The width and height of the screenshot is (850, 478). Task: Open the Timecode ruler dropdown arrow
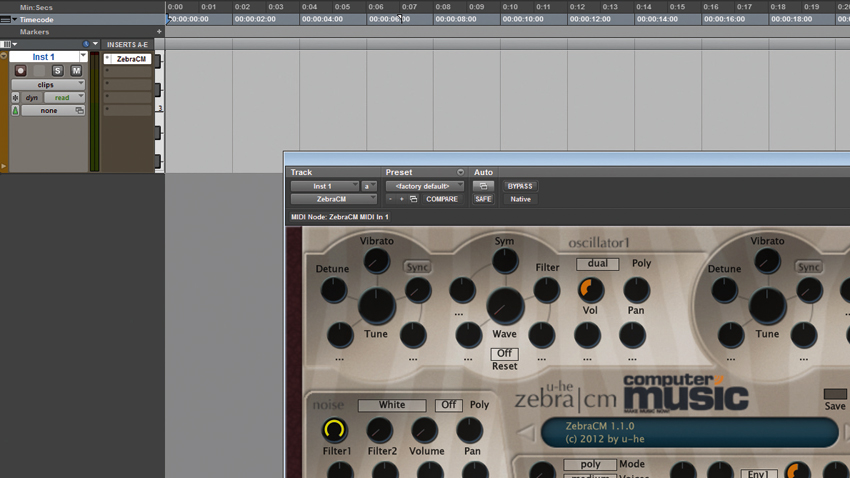click(15, 20)
